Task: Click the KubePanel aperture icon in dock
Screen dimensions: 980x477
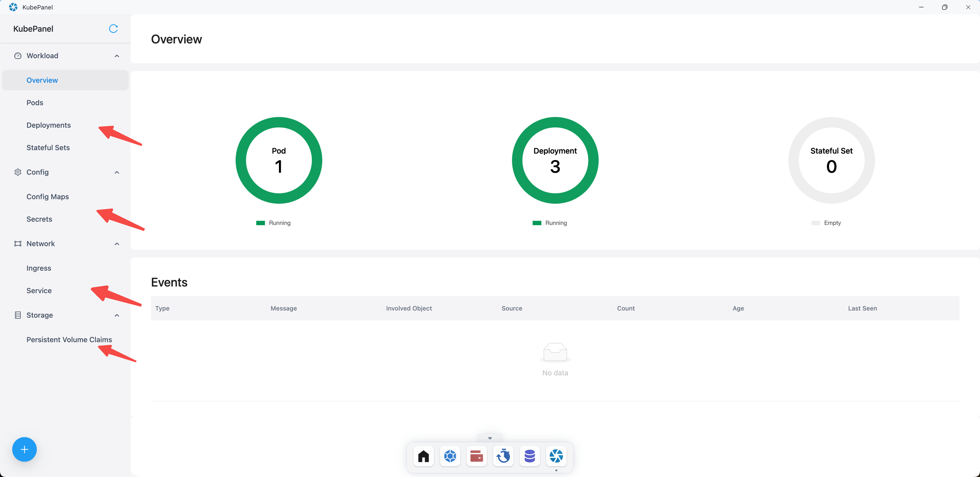Action: tap(556, 456)
